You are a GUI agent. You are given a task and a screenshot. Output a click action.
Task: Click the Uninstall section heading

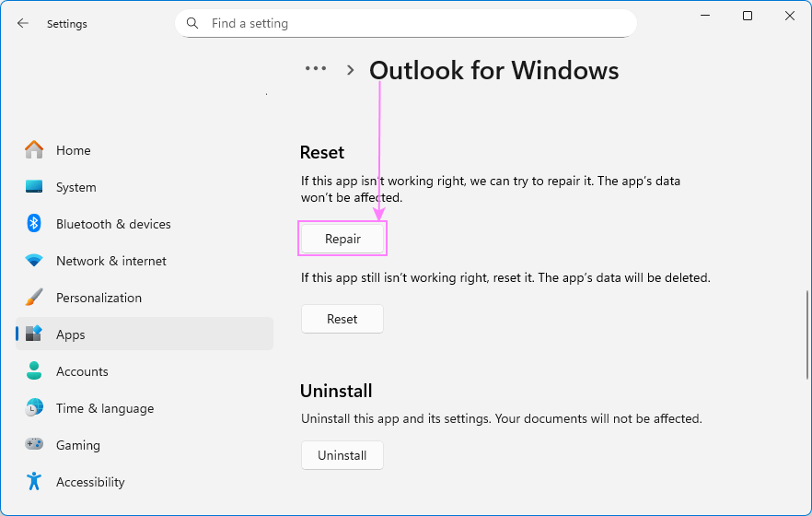(336, 391)
